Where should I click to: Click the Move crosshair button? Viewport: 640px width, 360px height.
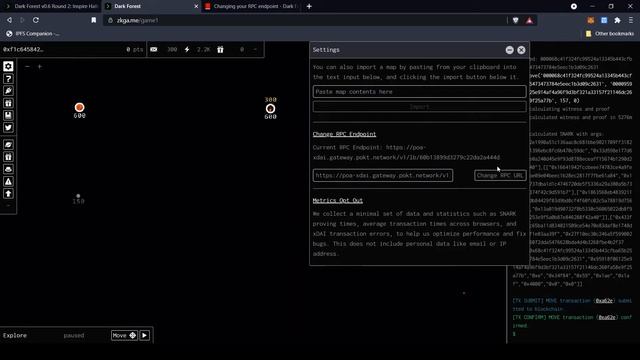click(124, 336)
